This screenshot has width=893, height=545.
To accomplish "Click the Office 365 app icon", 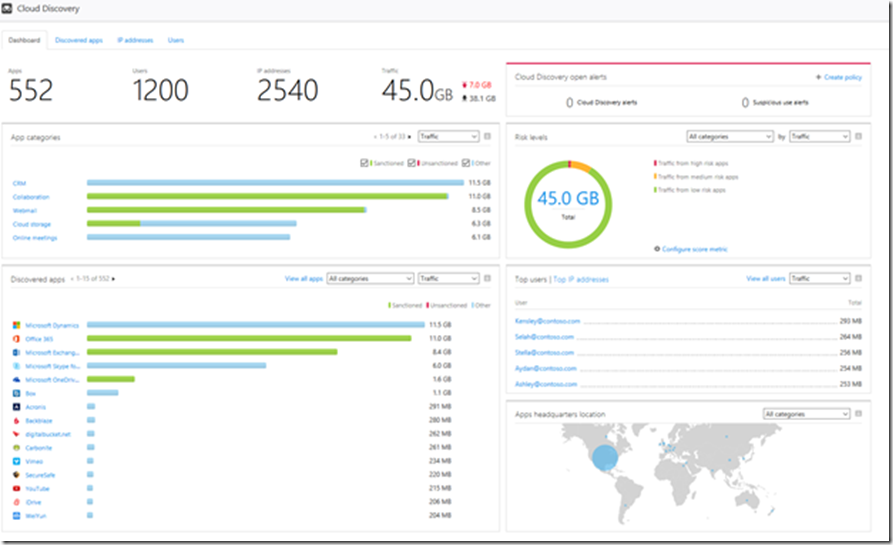I will point(17,339).
